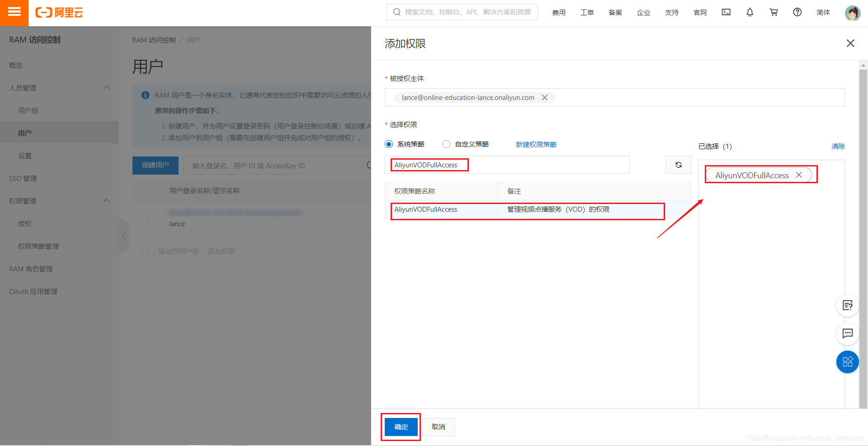Viewport: 868px width, 446px height.
Task: Remove the lance@online-education principal tag
Action: coord(545,97)
